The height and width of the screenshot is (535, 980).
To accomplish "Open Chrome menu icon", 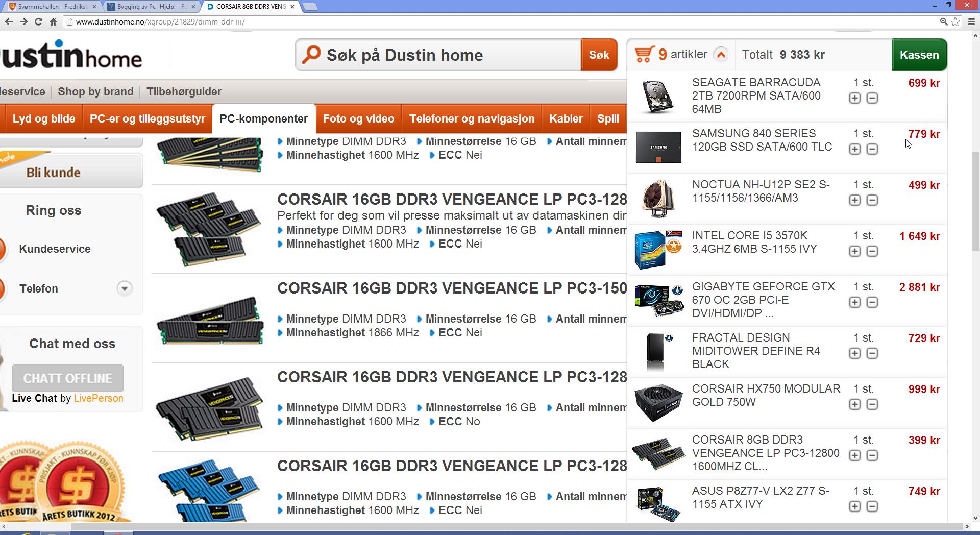I will (972, 21).
